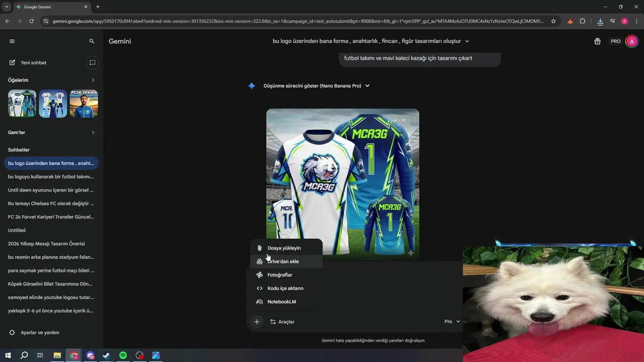Expand the Gem'ler section arrow

93,132
